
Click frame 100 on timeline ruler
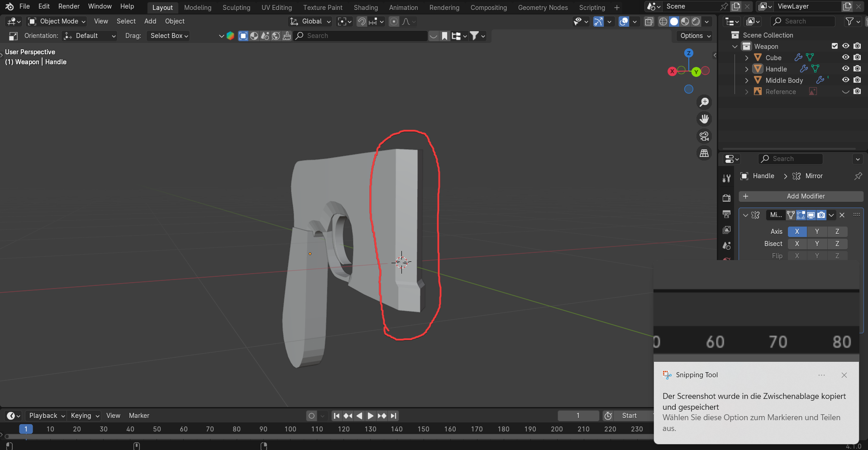coord(290,429)
